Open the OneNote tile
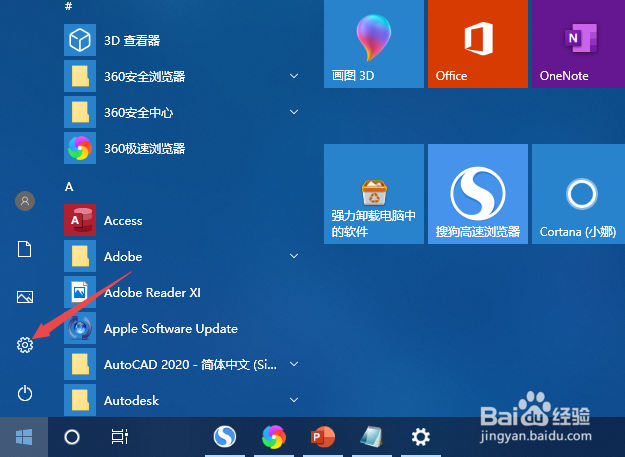The height and width of the screenshot is (457, 625). [578, 44]
